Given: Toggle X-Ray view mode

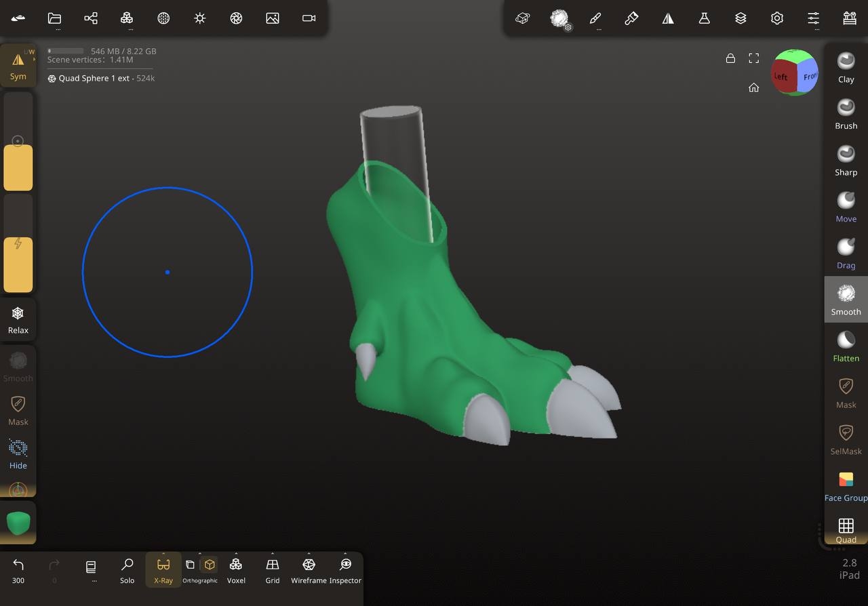Looking at the screenshot, I should tap(163, 570).
